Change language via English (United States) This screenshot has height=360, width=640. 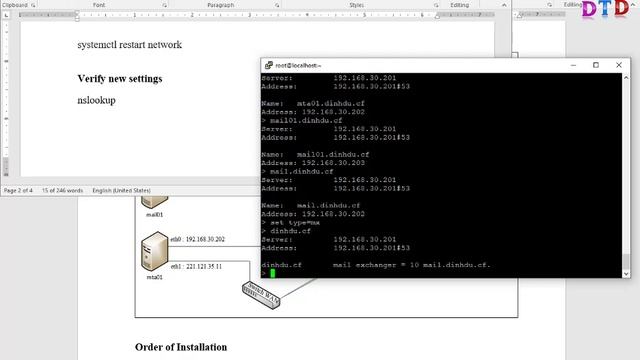point(121,191)
